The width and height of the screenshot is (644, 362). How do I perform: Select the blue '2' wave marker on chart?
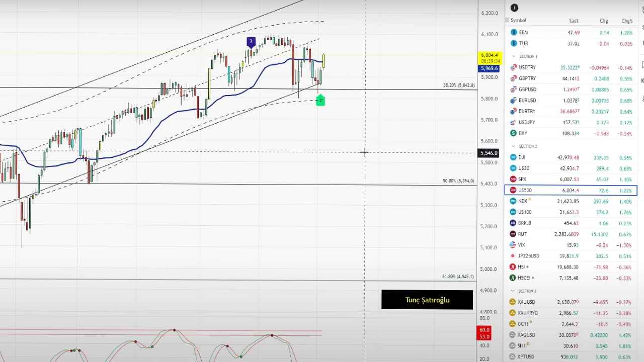pos(251,42)
